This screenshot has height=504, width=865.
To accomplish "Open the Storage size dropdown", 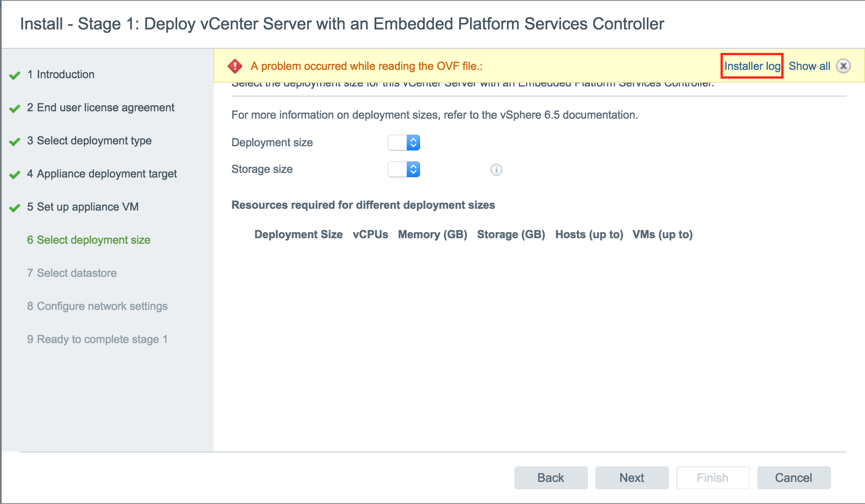I will point(404,169).
